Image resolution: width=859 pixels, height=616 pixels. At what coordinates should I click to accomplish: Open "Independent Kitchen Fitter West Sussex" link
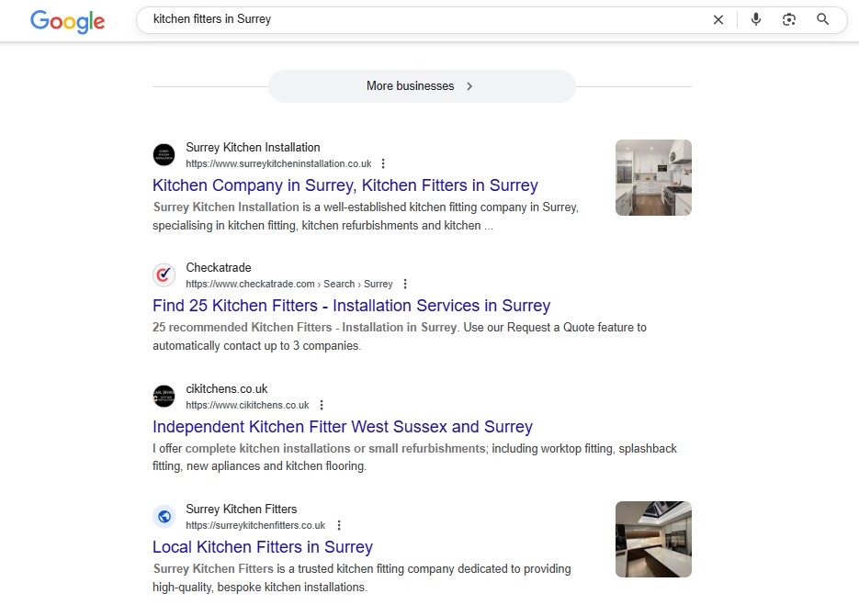coord(342,427)
